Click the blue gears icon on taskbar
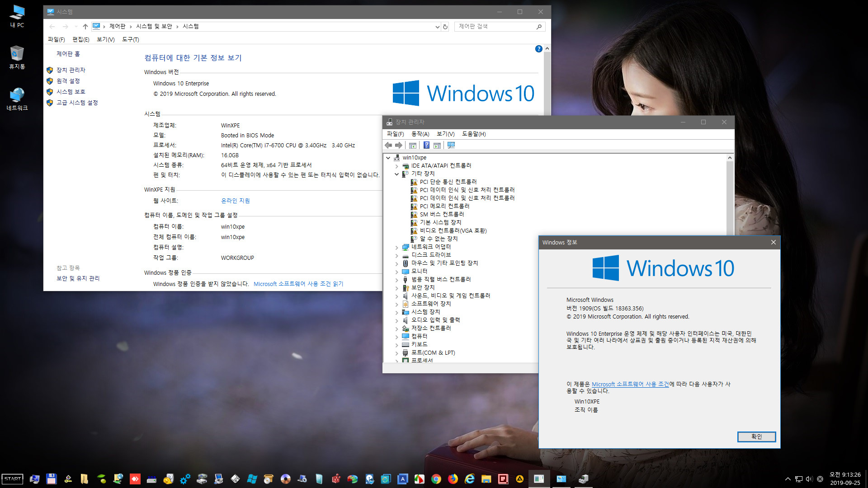Image resolution: width=868 pixels, height=488 pixels. tap(185, 479)
